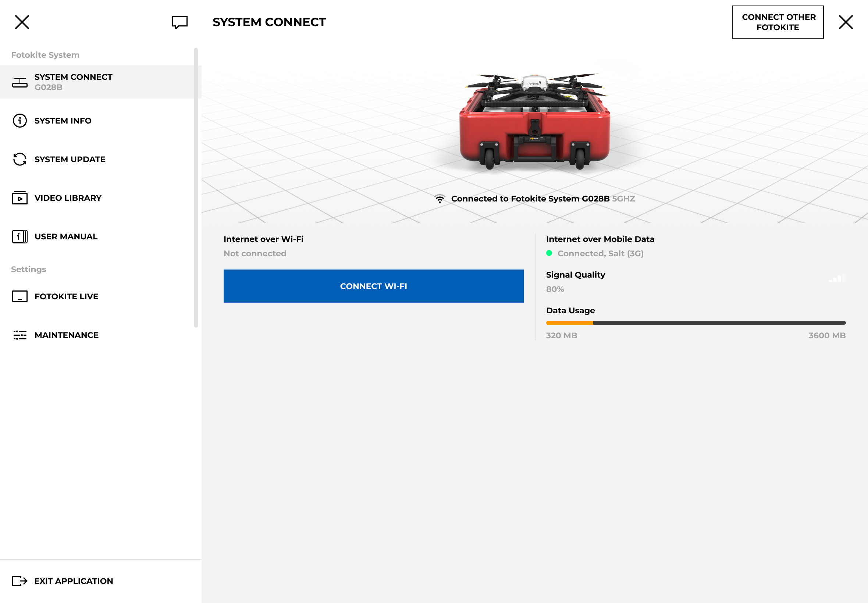Close the System Connect panel

846,22
